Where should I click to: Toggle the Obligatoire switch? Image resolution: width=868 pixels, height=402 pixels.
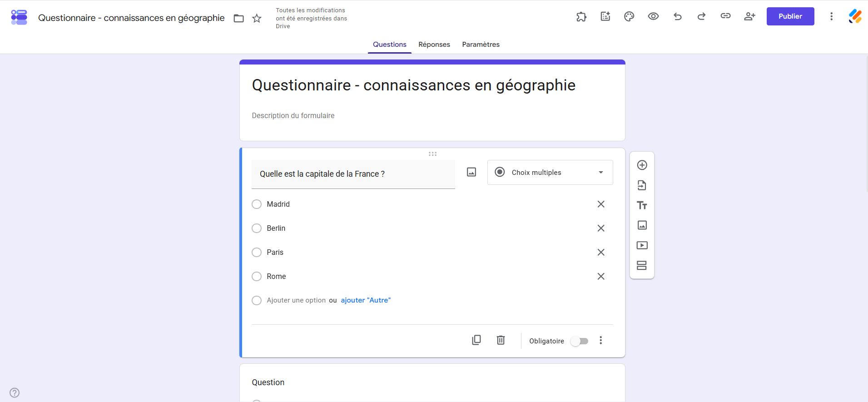click(580, 341)
